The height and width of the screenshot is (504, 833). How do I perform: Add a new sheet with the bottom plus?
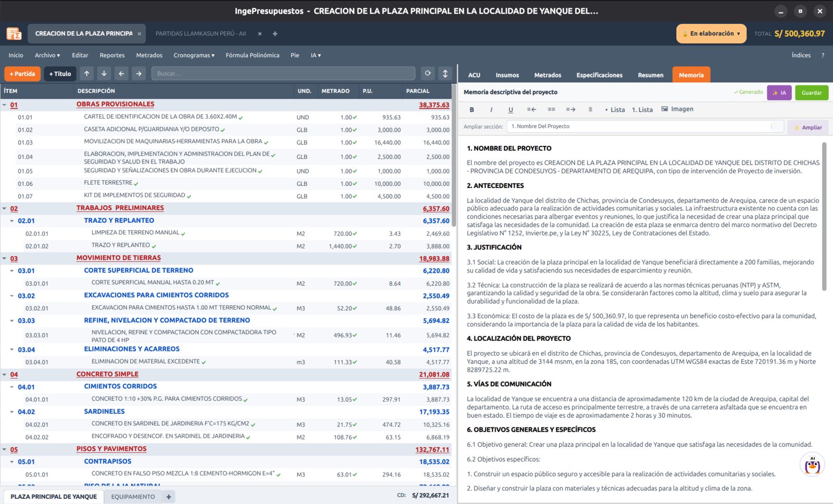click(x=169, y=497)
